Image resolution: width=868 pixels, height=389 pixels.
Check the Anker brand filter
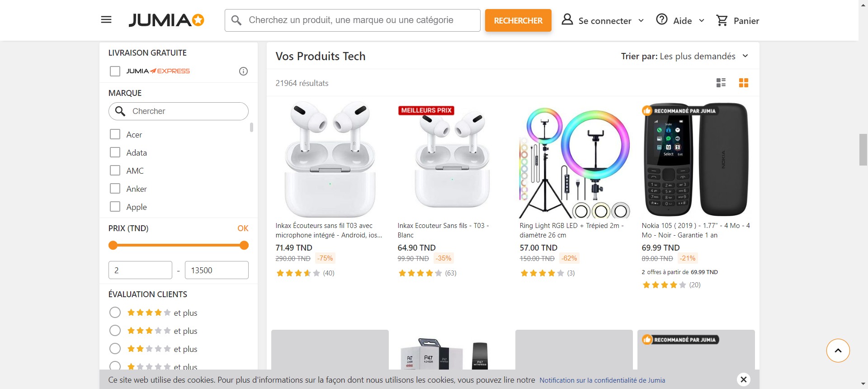click(x=115, y=189)
